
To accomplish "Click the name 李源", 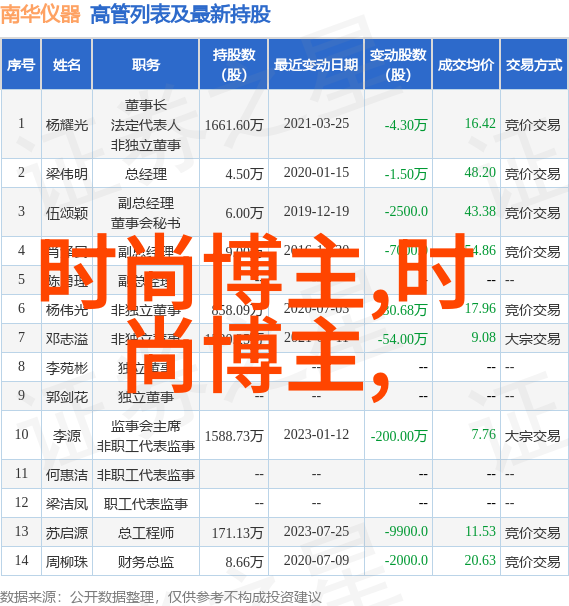I will (67, 436).
